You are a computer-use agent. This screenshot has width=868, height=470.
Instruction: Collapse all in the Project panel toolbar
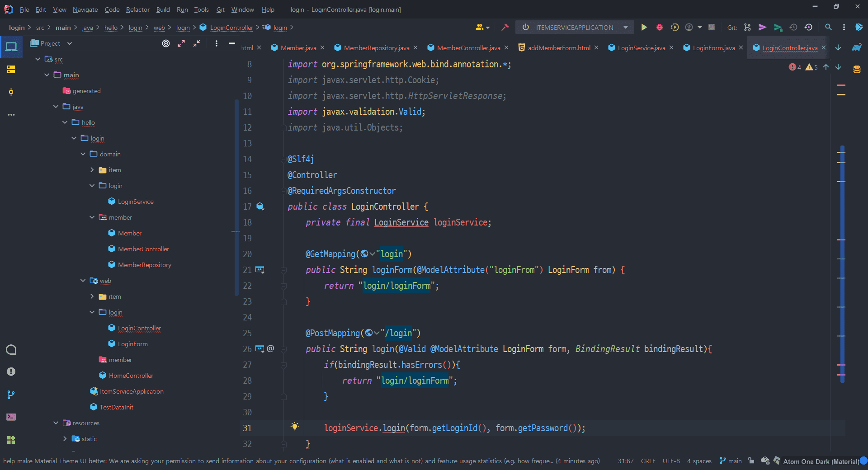197,43
